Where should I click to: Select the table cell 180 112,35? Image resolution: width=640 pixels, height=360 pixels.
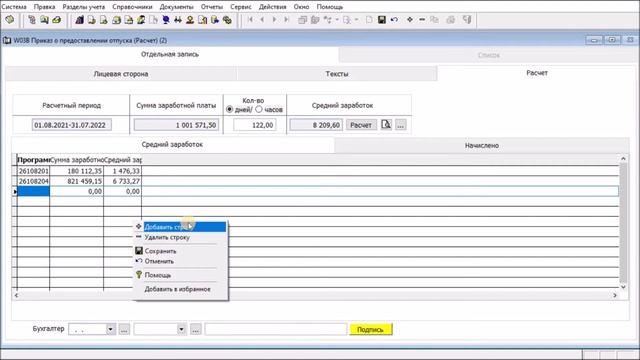(x=76, y=171)
